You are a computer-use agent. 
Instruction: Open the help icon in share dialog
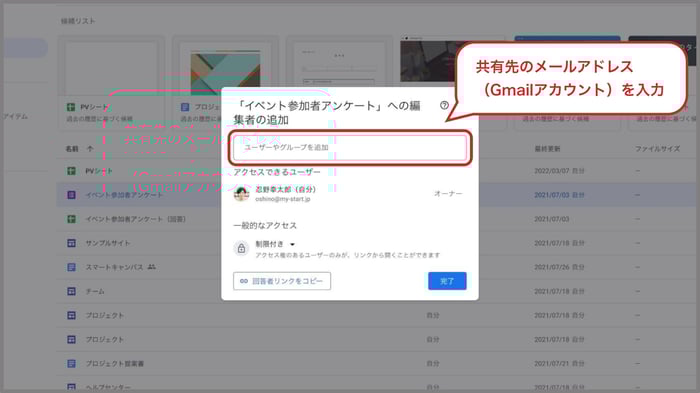(444, 105)
